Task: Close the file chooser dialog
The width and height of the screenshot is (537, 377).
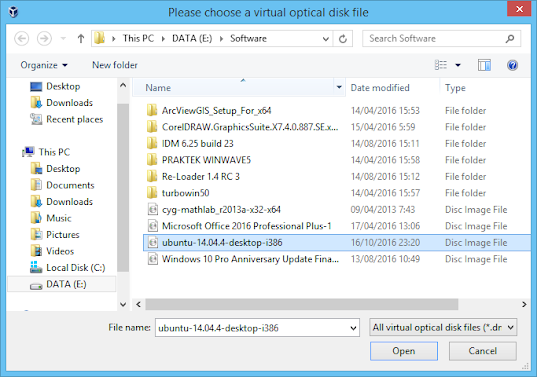Action: coord(519,9)
